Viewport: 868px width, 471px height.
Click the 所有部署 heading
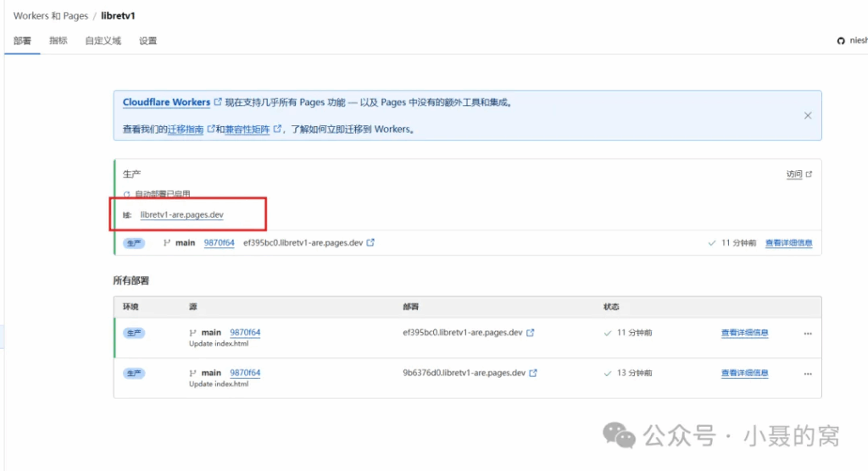[131, 280]
